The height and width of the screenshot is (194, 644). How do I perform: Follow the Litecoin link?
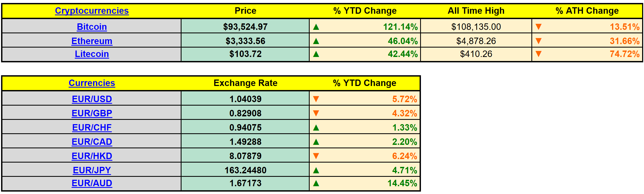tap(92, 54)
